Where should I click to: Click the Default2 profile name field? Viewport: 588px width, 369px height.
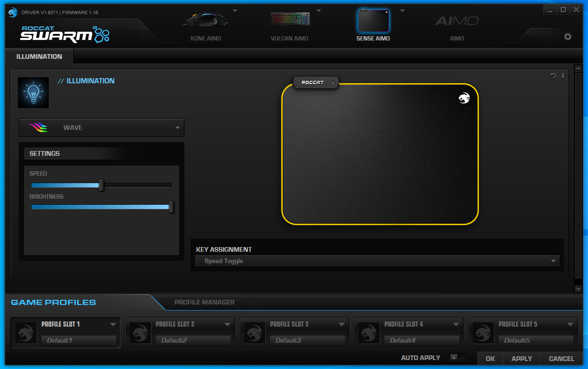click(193, 340)
